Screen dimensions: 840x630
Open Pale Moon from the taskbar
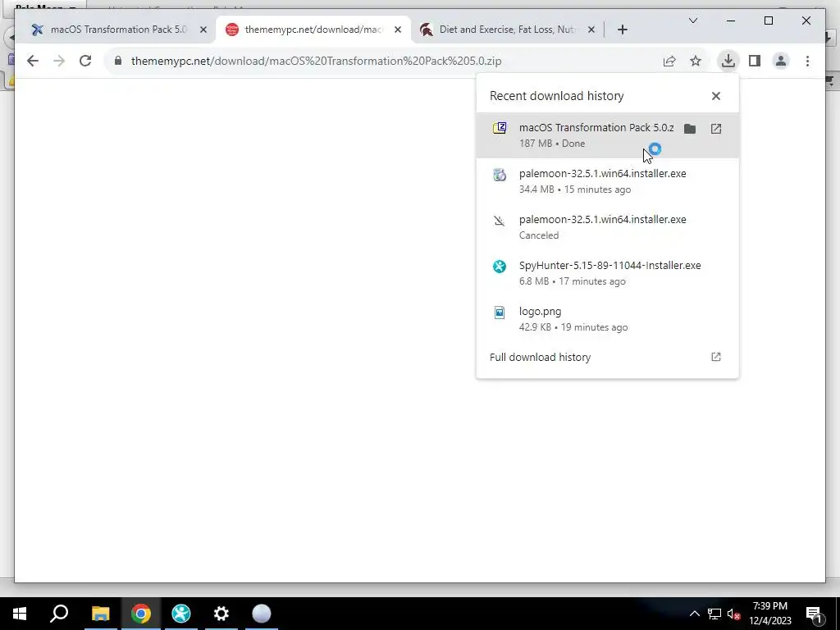click(x=262, y=614)
